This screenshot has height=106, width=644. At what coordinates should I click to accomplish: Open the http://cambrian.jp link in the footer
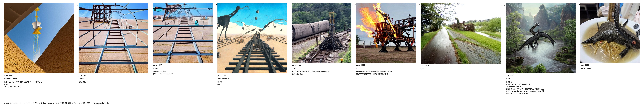click(x=101, y=103)
